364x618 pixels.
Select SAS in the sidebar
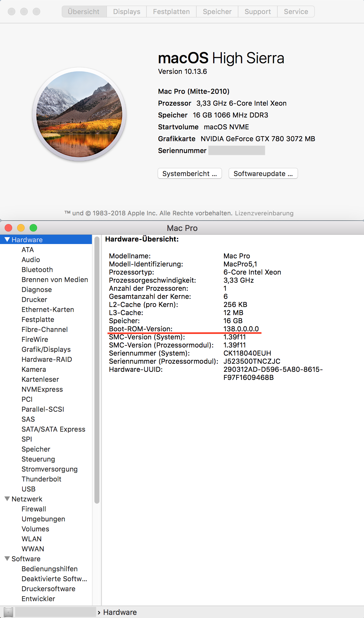click(x=28, y=419)
